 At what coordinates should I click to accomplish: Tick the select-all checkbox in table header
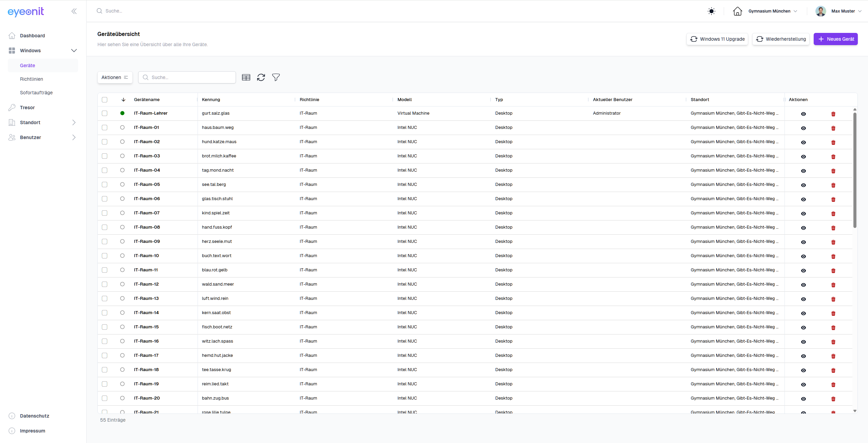(105, 100)
